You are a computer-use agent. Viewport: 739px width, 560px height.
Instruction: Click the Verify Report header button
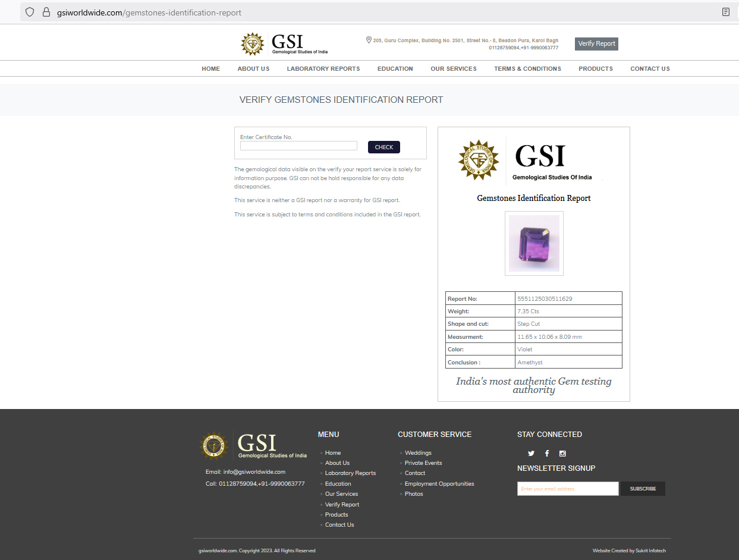click(x=596, y=44)
